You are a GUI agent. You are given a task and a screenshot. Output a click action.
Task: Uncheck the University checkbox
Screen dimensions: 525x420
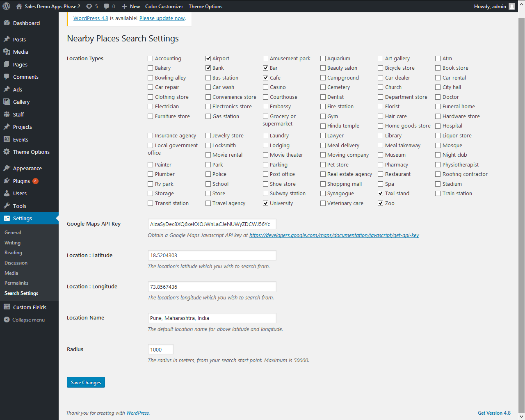[x=265, y=203]
